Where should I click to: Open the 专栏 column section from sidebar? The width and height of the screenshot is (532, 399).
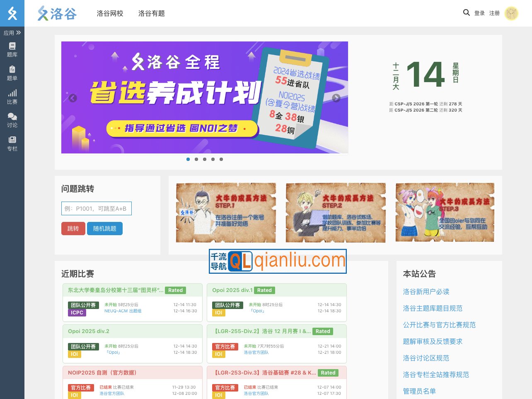point(12,143)
